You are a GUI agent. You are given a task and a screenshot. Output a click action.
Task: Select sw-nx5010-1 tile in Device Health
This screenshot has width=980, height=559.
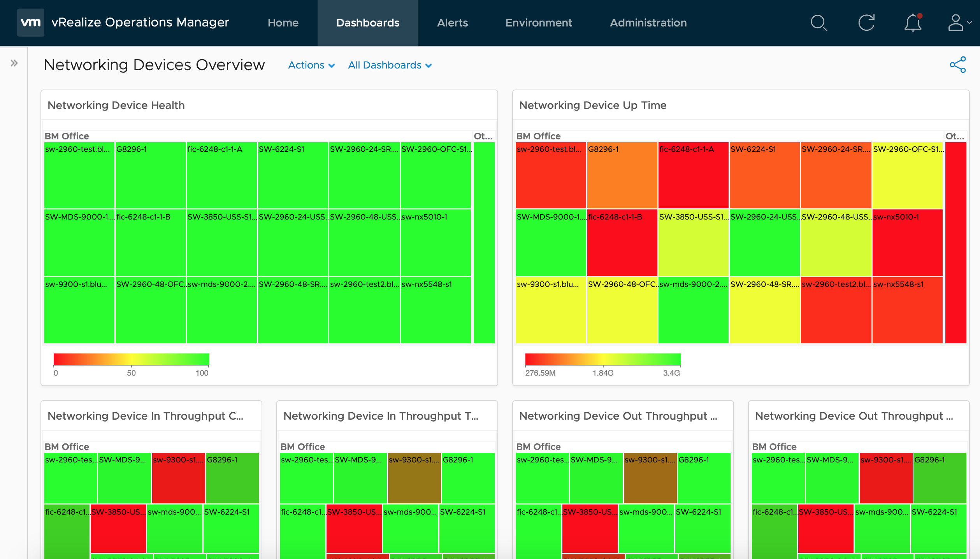[436, 243]
